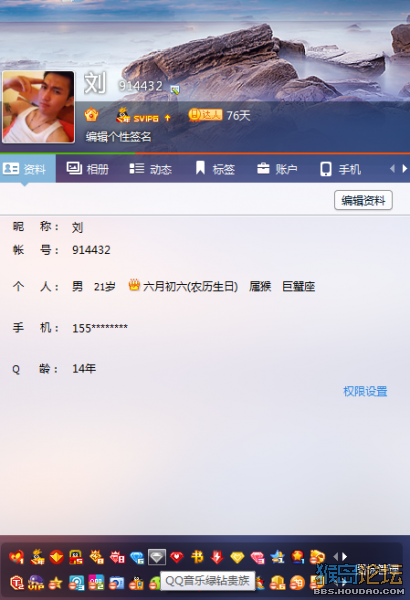Click the birthday crown icon before 六月初六
This screenshot has height=600, width=410.
(134, 285)
